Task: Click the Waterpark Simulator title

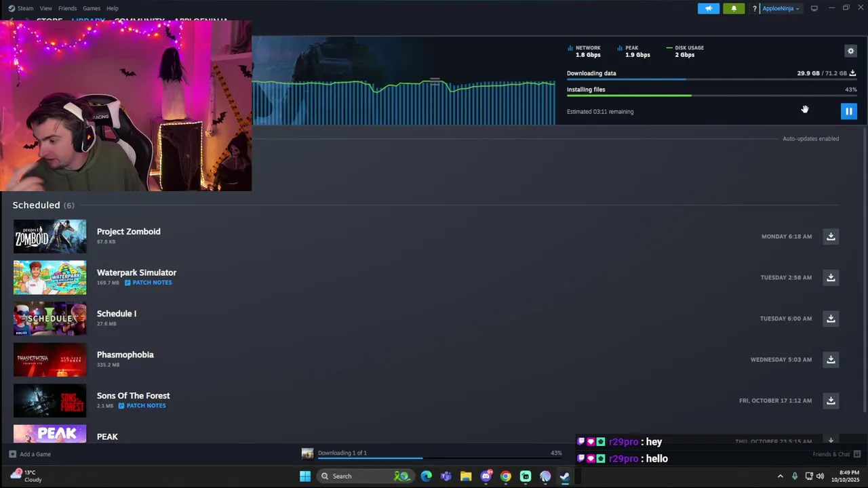Action: point(136,272)
